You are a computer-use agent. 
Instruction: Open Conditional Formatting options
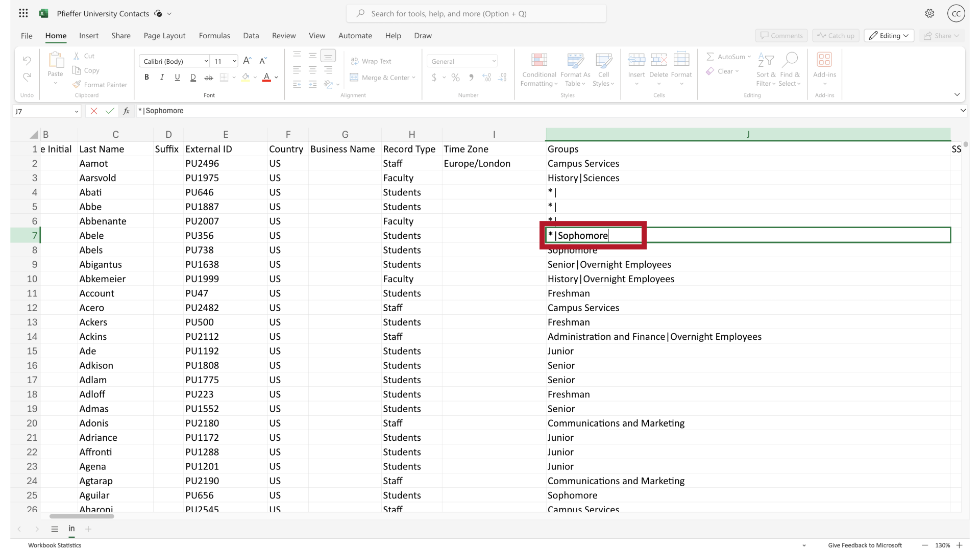539,70
